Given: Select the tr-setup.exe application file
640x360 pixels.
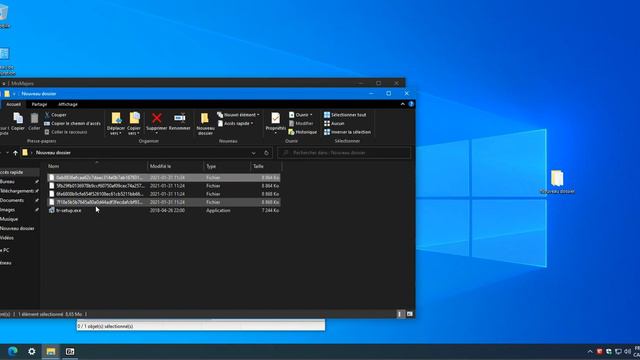Looking at the screenshot, I should point(164,210).
